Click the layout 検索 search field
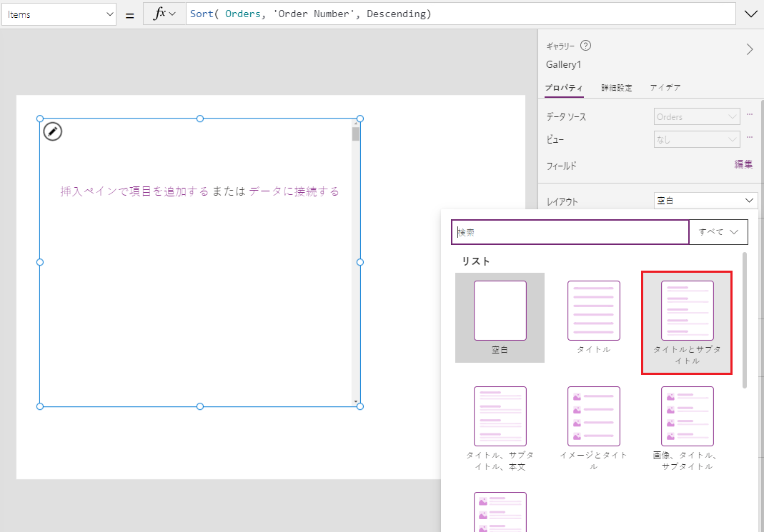 [570, 232]
